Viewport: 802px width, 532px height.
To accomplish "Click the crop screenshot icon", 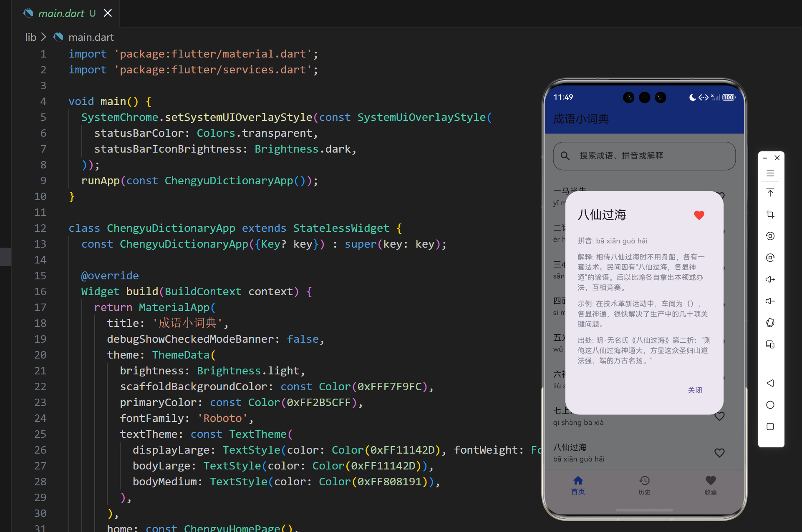I will pyautogui.click(x=770, y=214).
